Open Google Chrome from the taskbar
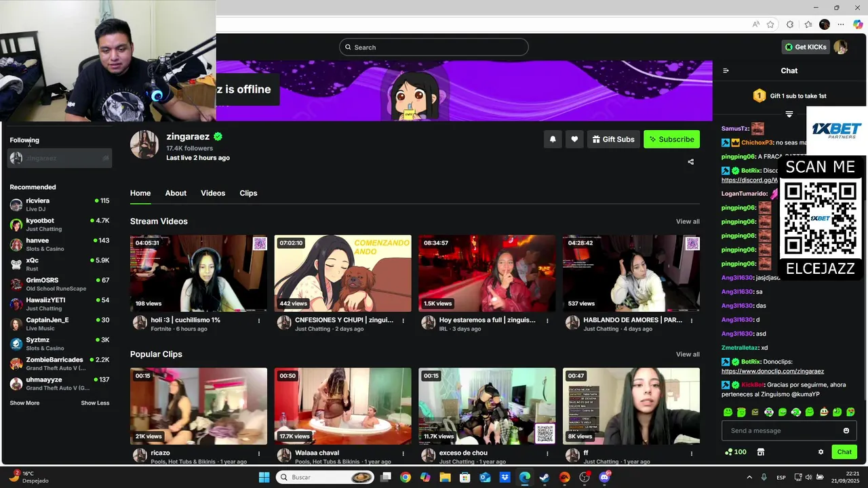 point(406,477)
